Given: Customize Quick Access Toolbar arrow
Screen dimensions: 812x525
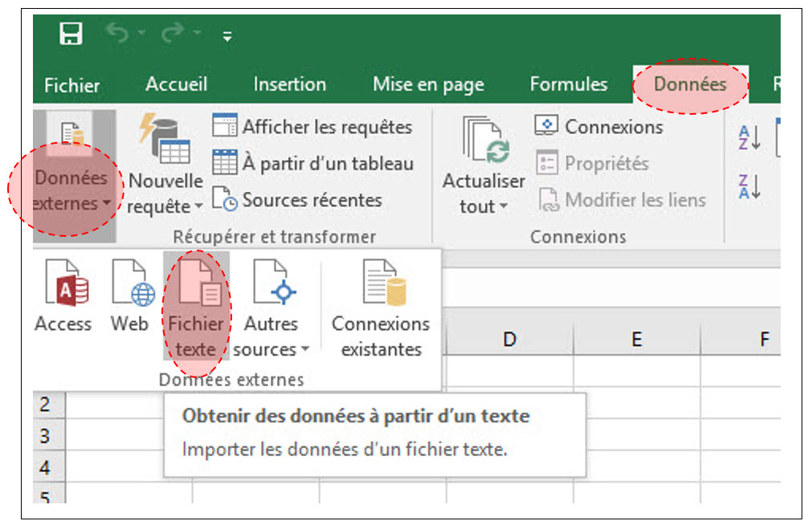Looking at the screenshot, I should [227, 36].
